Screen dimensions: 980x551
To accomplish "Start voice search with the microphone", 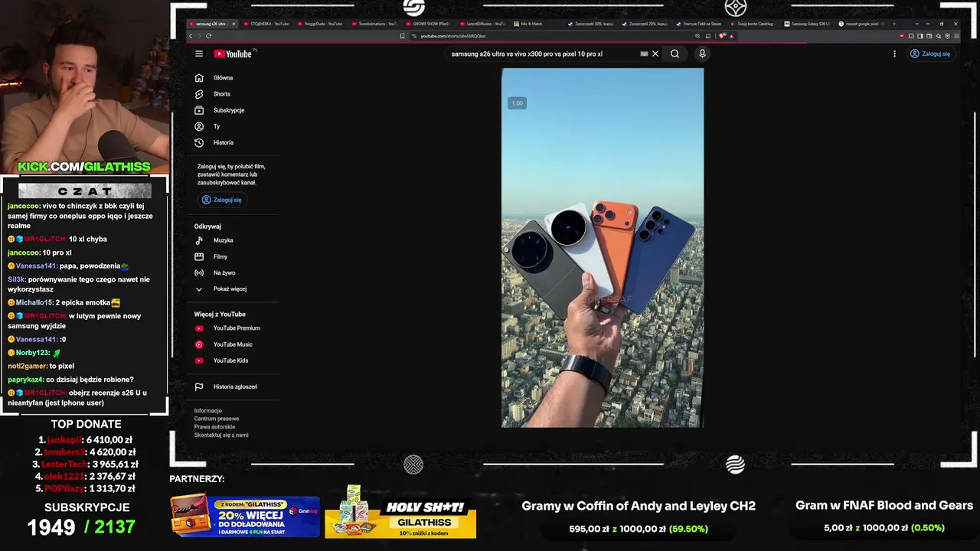I will [702, 54].
